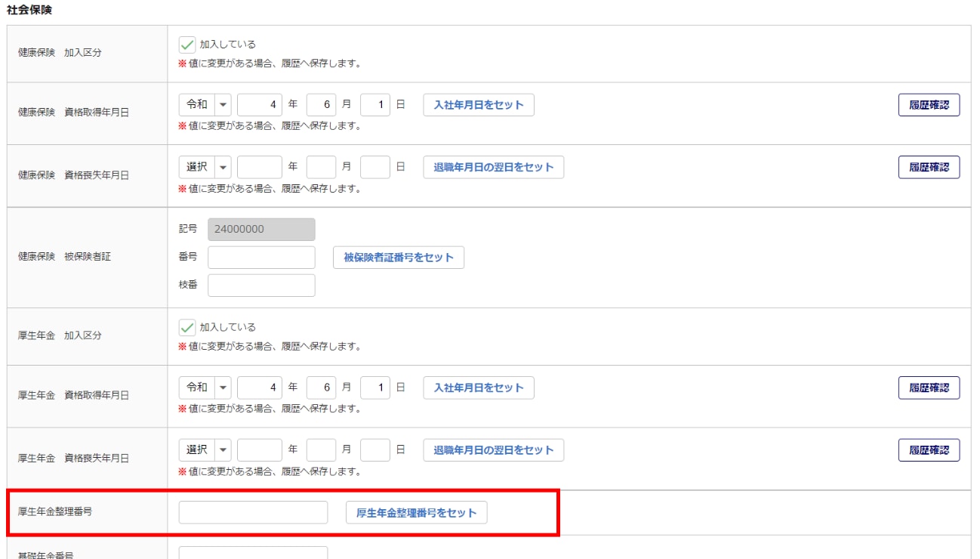Image resolution: width=980 pixels, height=559 pixels.
Task: Click year field of health insurance loss date
Action: pyautogui.click(x=259, y=167)
